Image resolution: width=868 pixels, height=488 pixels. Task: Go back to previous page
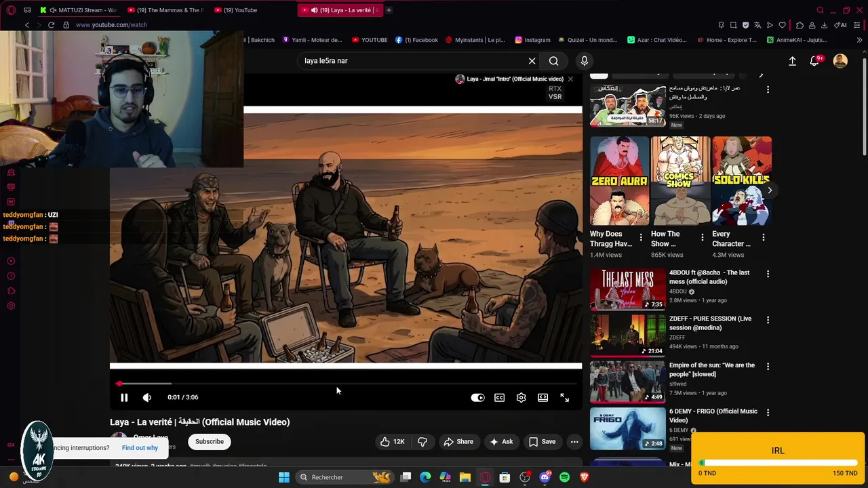pyautogui.click(x=26, y=25)
